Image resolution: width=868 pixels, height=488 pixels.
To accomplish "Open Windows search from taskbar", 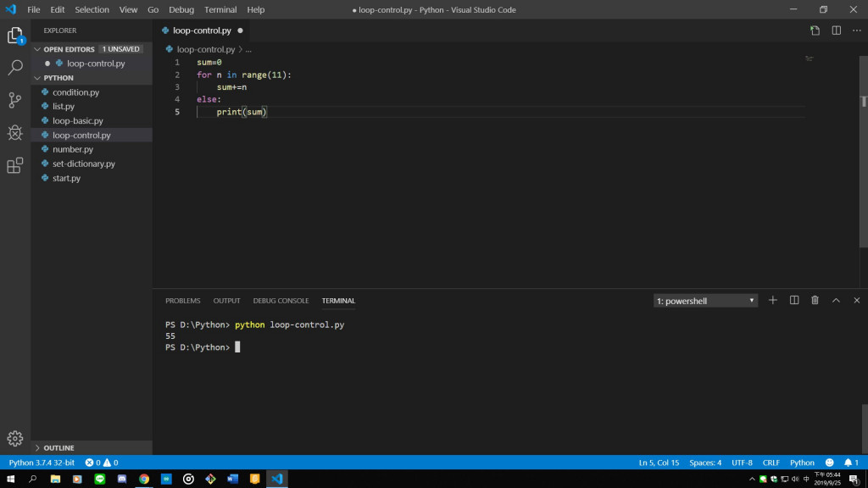I will click(x=33, y=480).
